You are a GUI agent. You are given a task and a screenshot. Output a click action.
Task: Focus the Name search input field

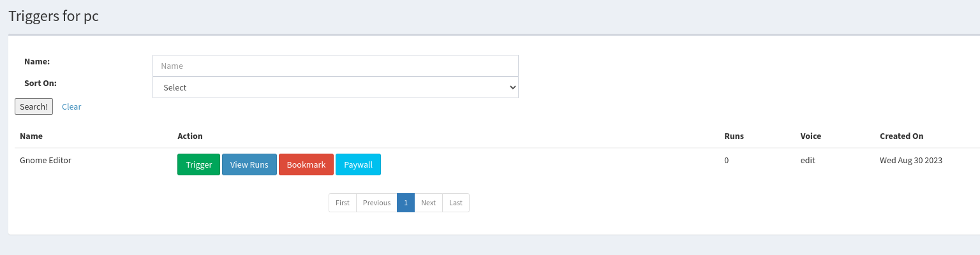[x=335, y=66]
